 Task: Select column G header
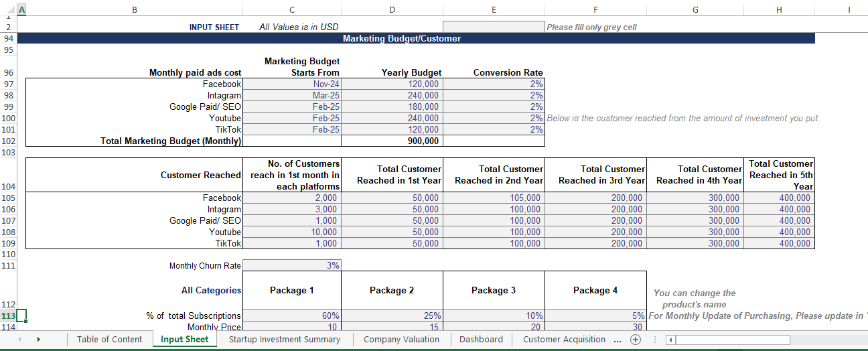695,10
